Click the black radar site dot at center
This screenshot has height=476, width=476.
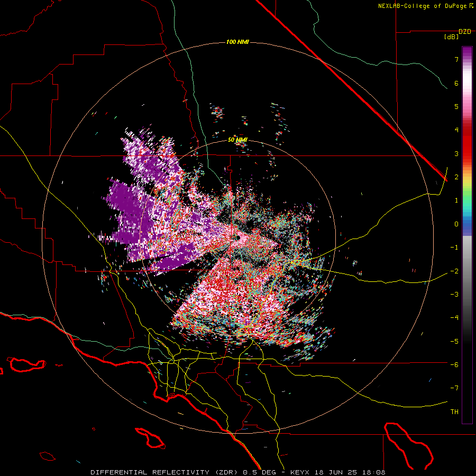click(237, 237)
